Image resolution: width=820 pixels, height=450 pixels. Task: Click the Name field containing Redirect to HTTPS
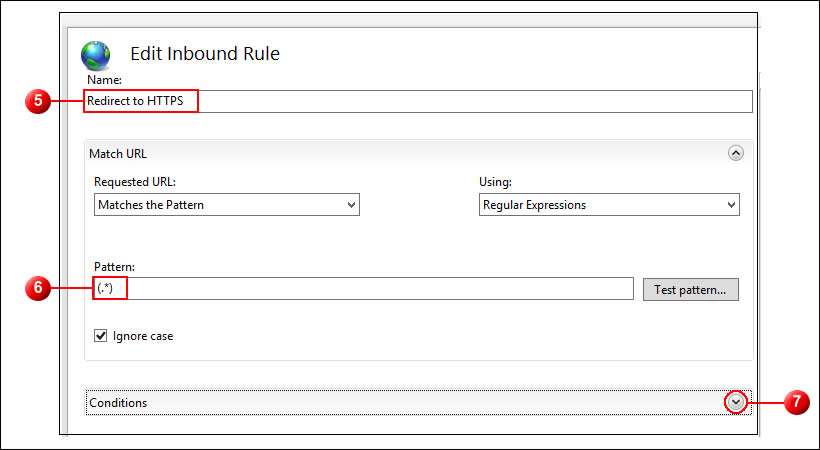(x=418, y=101)
